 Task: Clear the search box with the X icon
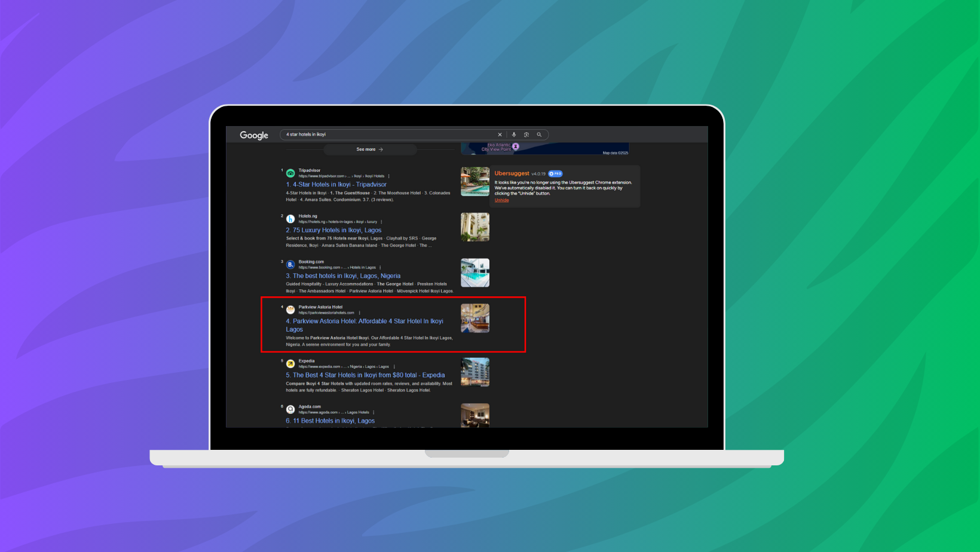(x=500, y=134)
